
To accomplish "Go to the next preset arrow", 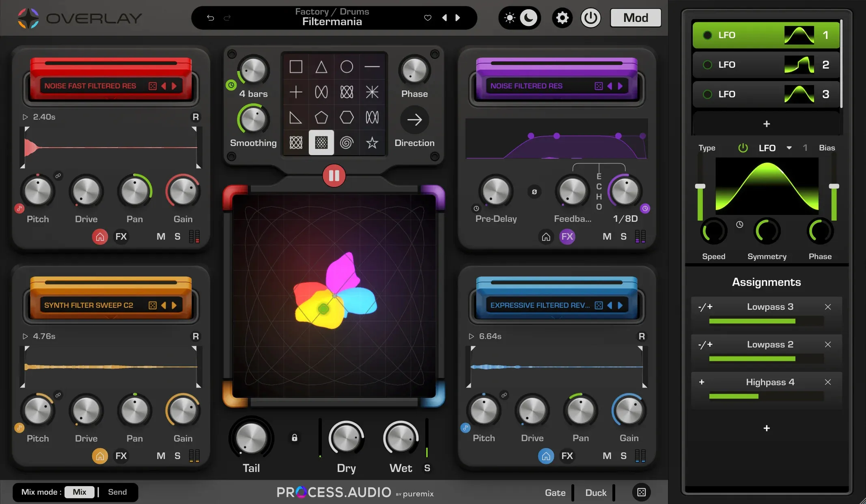I will [458, 18].
